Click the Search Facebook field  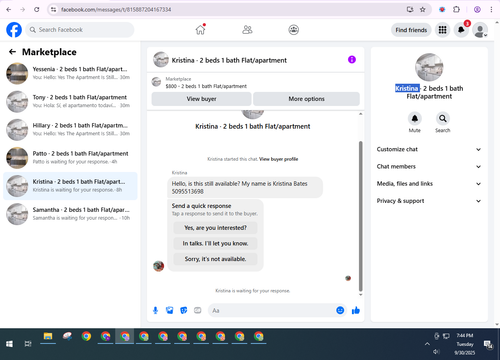pos(80,30)
